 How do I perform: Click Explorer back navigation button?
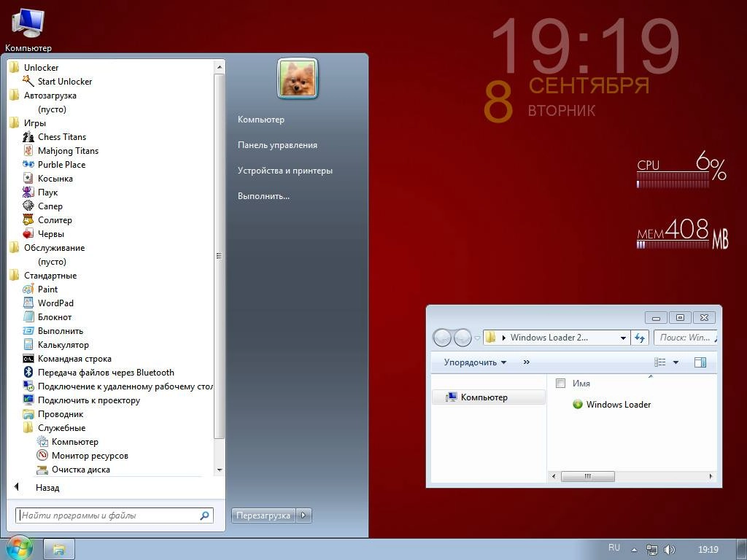tap(442, 338)
